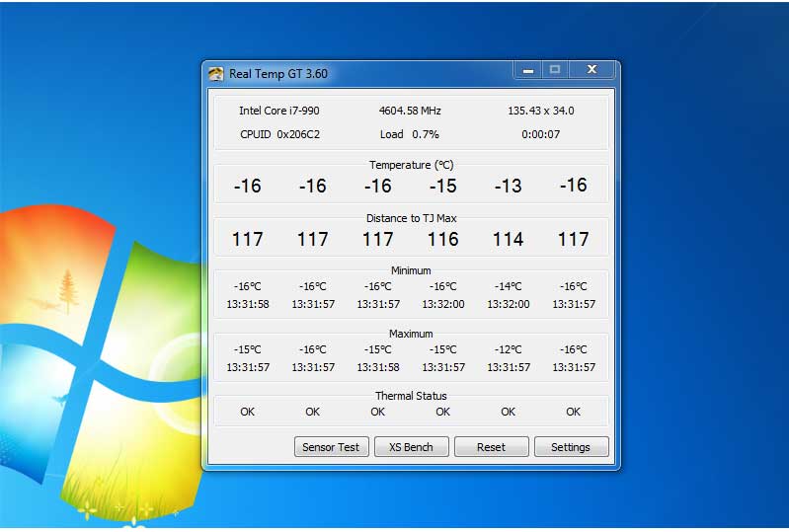Click the Reset button
Screen dimensions: 789x532
491,446
